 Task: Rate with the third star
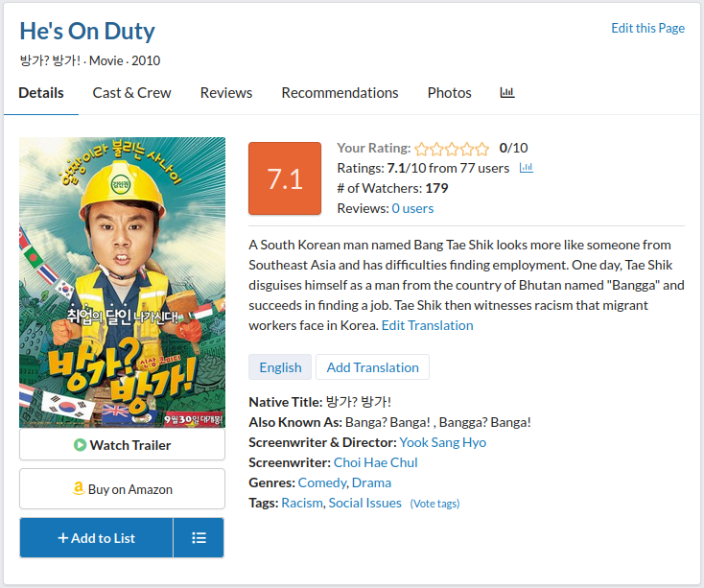(x=452, y=149)
